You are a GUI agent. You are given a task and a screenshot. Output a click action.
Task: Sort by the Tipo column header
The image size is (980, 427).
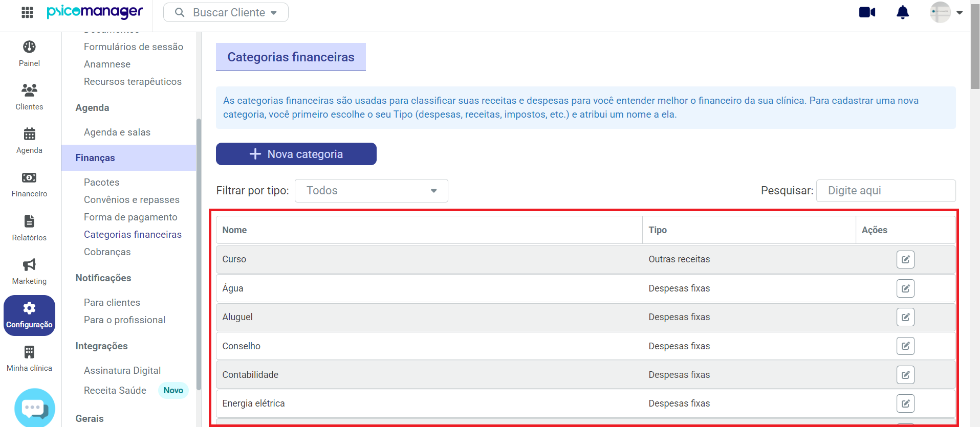[749, 230]
